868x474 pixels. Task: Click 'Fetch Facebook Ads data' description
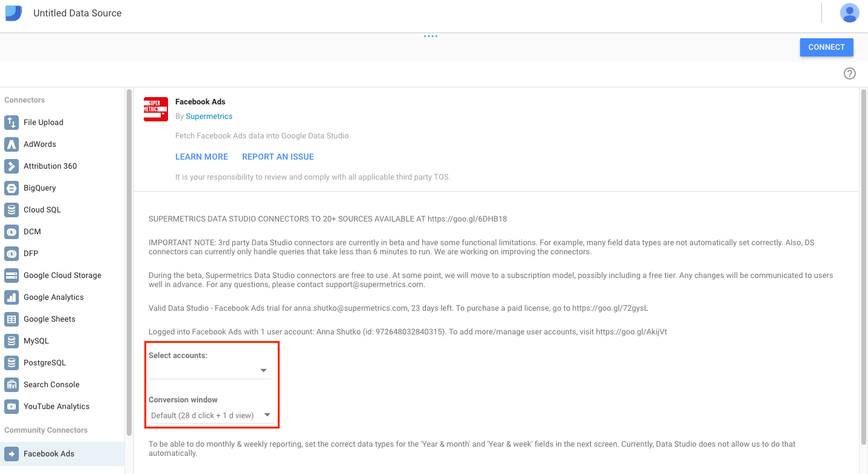[262, 136]
